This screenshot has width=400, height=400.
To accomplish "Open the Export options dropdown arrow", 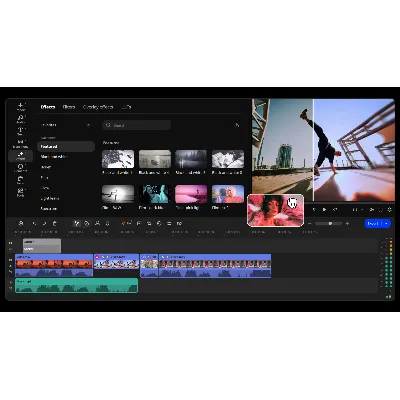I will pos(387,224).
